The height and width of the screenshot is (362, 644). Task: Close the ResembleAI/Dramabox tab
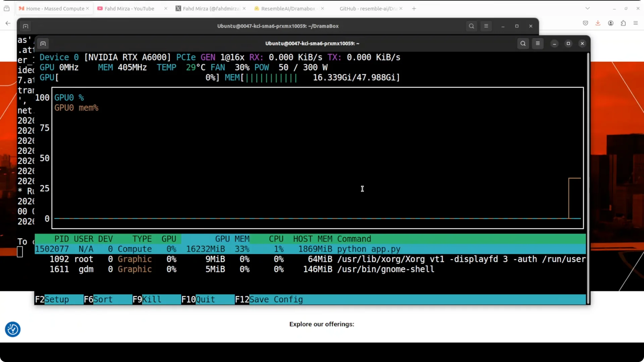pyautogui.click(x=322, y=8)
